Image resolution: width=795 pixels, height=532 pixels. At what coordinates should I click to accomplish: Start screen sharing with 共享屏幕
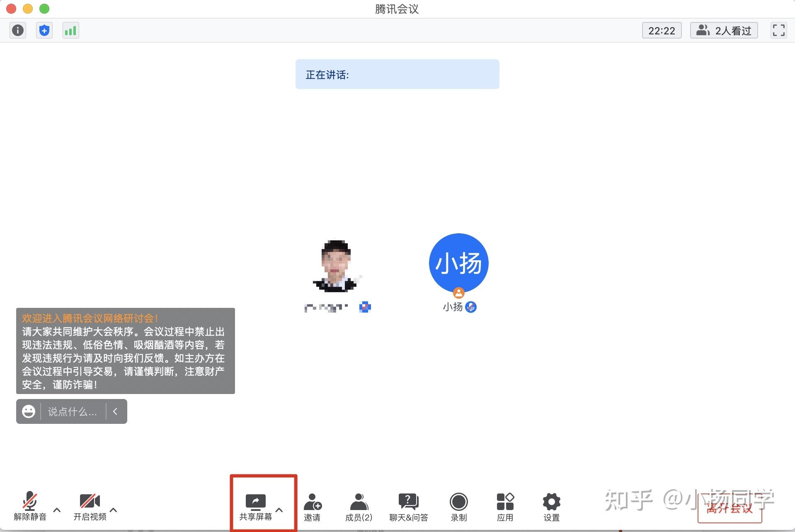click(x=255, y=507)
